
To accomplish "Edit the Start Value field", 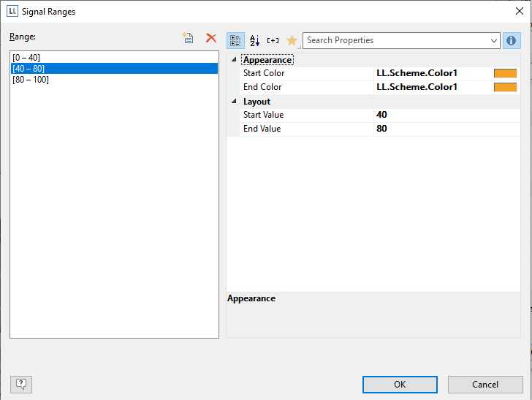I will click(446, 115).
